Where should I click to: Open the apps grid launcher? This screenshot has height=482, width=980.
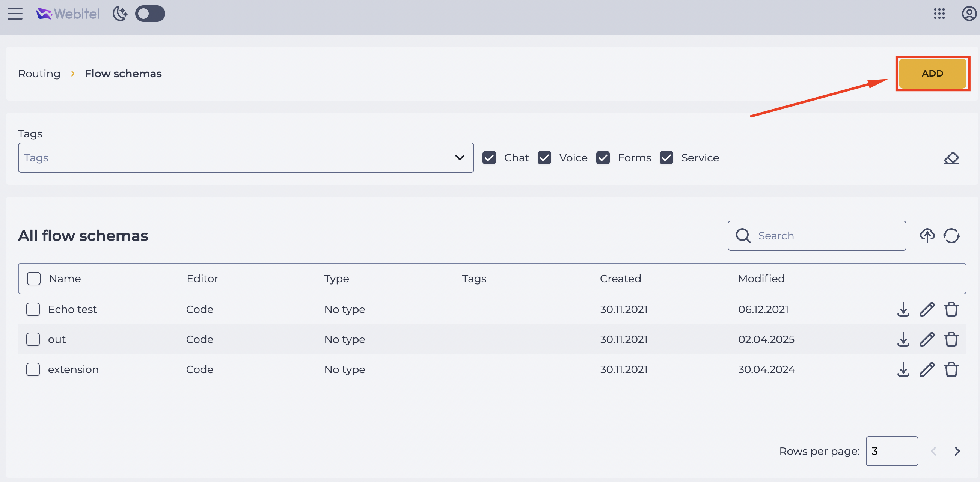pos(939,14)
